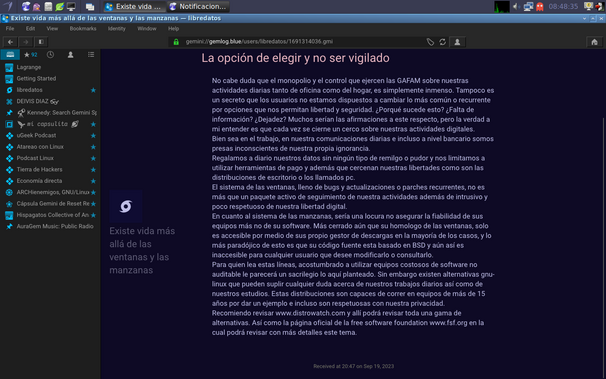
Task: Click the star beside libredatos
Action: click(x=93, y=90)
